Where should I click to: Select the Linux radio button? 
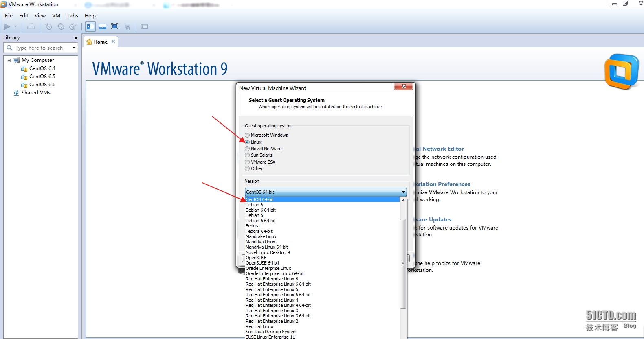[x=247, y=142]
